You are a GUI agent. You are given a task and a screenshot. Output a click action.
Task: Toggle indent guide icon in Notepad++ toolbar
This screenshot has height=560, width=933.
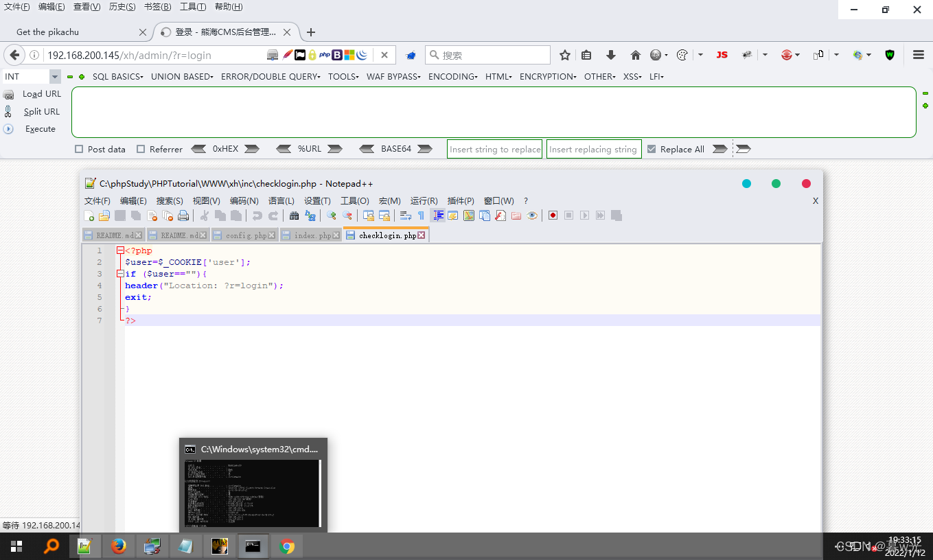(437, 215)
